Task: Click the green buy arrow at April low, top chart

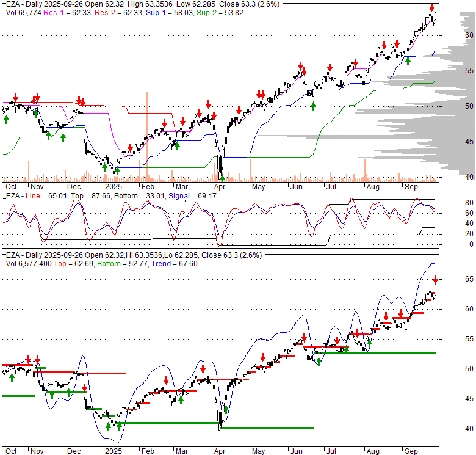Action: [x=223, y=178]
